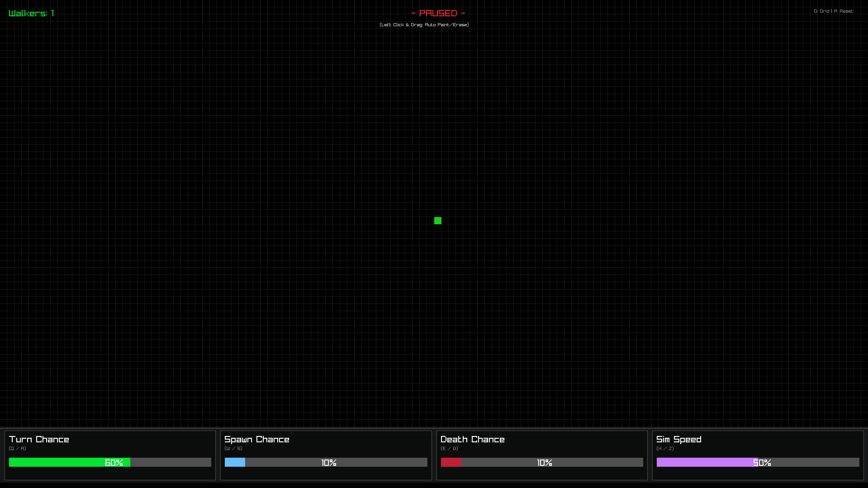The height and width of the screenshot is (488, 868).
Task: Adjust the Spawn Chance slider bar
Action: (x=326, y=462)
